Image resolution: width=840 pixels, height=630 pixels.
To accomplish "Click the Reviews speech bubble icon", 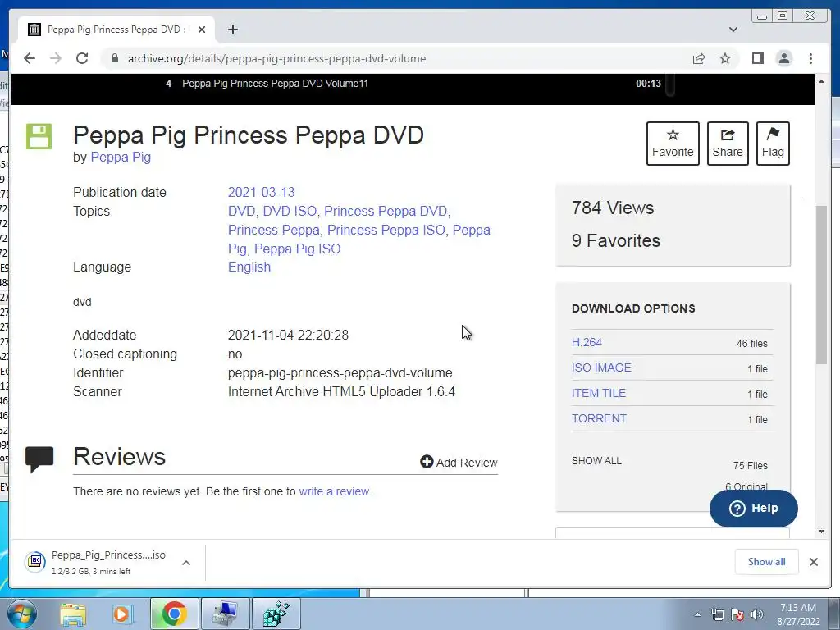I will pyautogui.click(x=39, y=459).
